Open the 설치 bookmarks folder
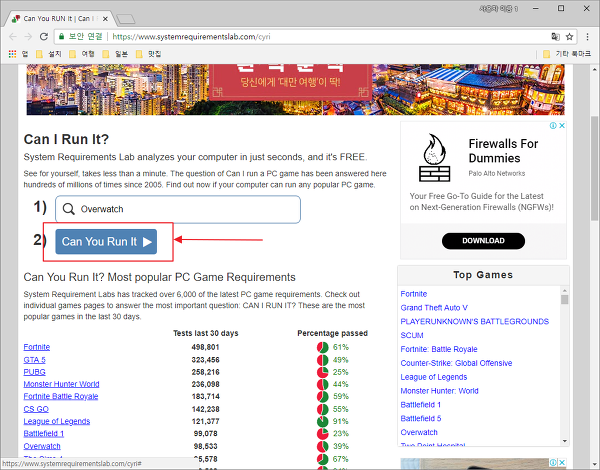600x470 pixels. (49, 54)
